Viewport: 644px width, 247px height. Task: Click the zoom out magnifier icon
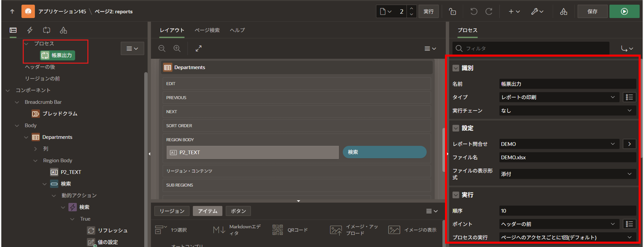162,49
